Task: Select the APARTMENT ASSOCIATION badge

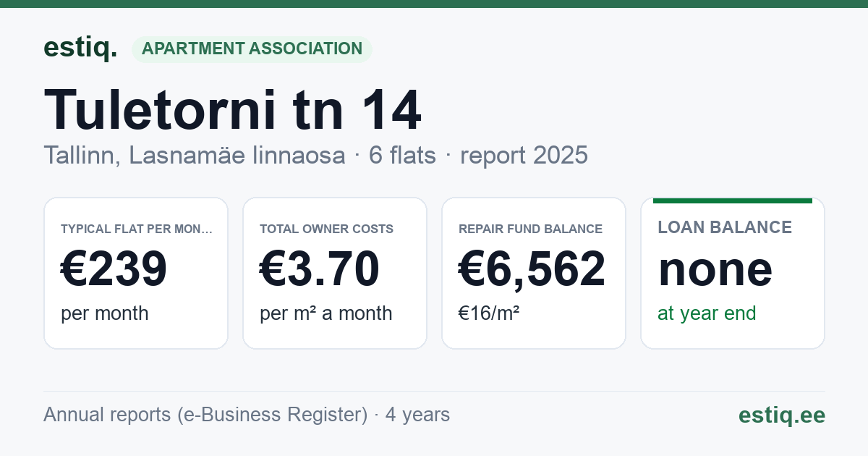Action: [252, 49]
